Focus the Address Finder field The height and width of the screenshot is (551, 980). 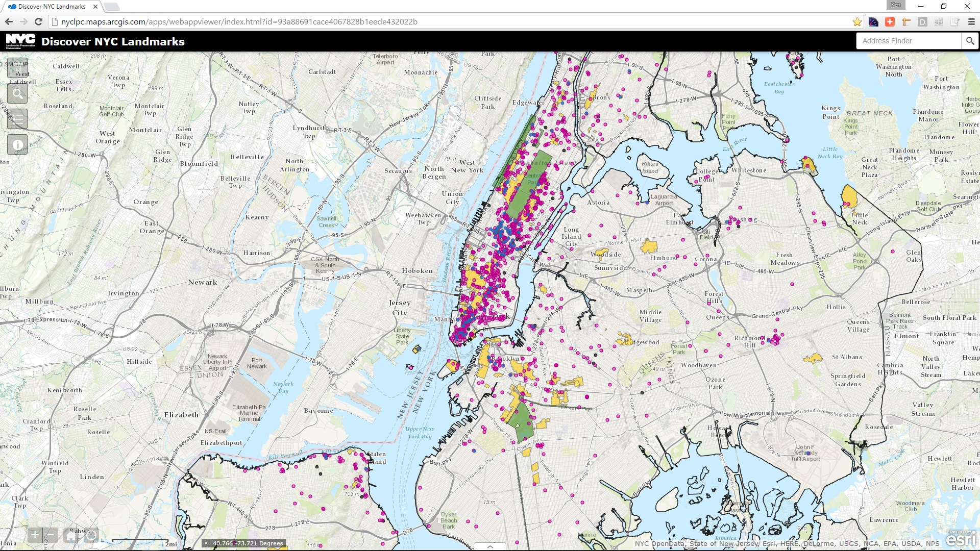pyautogui.click(x=909, y=41)
